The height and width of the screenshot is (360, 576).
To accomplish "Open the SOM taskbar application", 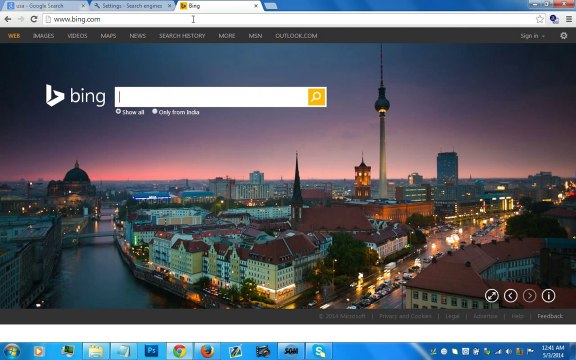I will point(291,351).
